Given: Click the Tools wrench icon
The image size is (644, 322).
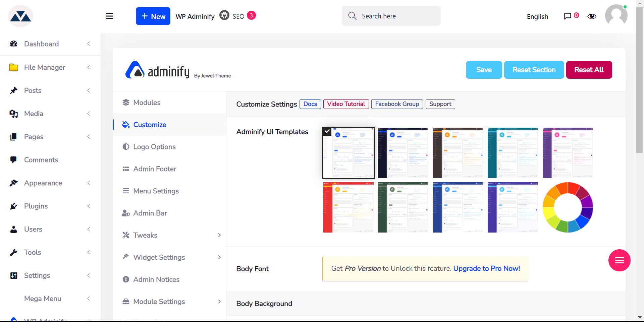Looking at the screenshot, I should tap(13, 252).
